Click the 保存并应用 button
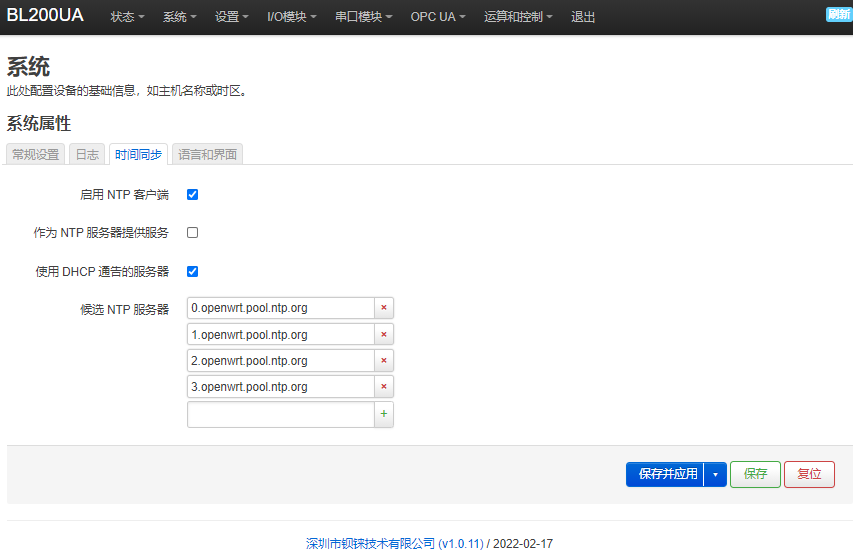853x556 pixels. point(667,474)
